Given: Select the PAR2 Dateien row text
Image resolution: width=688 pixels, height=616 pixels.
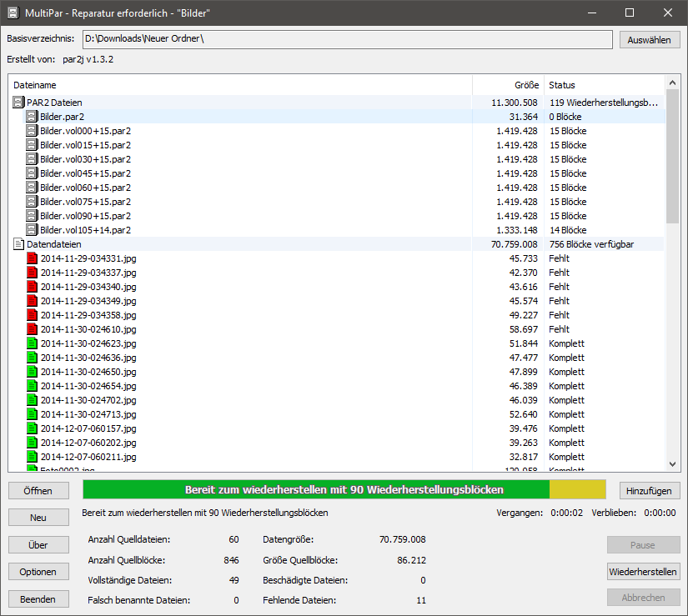Looking at the screenshot, I should (54, 103).
